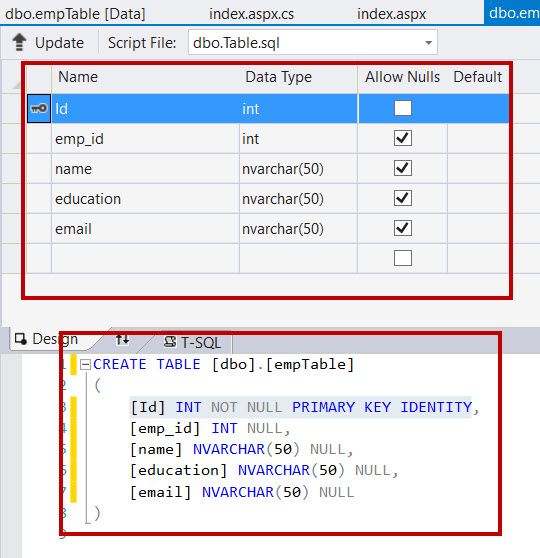
Task: Select the active dbo.em designer tab
Action: click(x=513, y=13)
